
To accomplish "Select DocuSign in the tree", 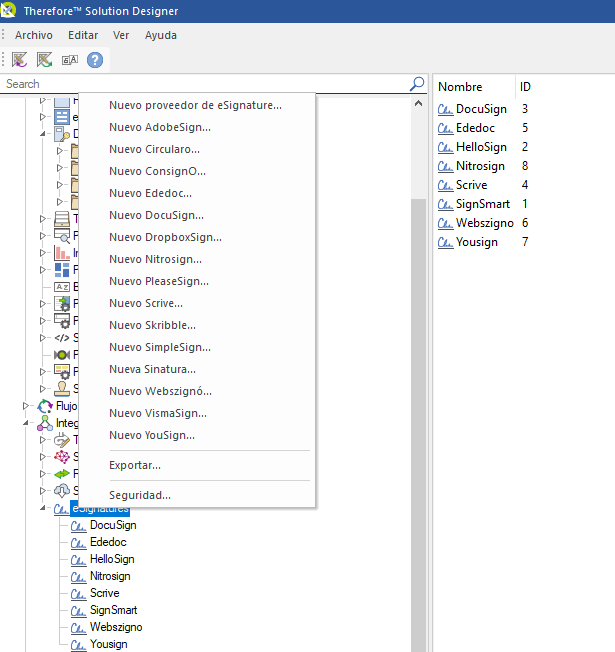I will [113, 525].
